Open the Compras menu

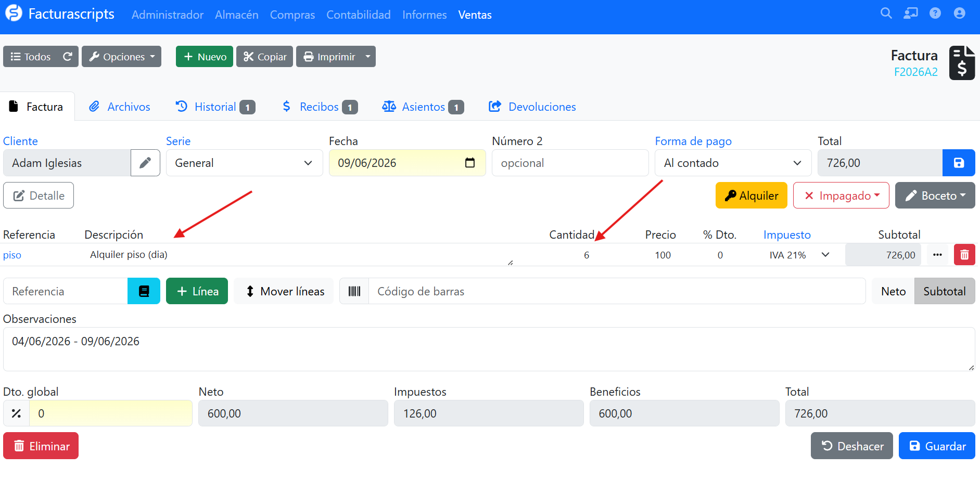292,15
